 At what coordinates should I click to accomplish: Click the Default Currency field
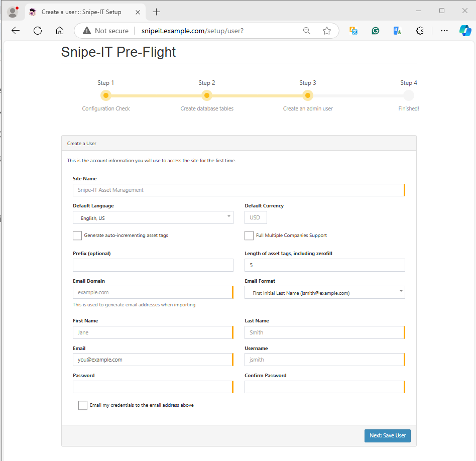point(256,217)
